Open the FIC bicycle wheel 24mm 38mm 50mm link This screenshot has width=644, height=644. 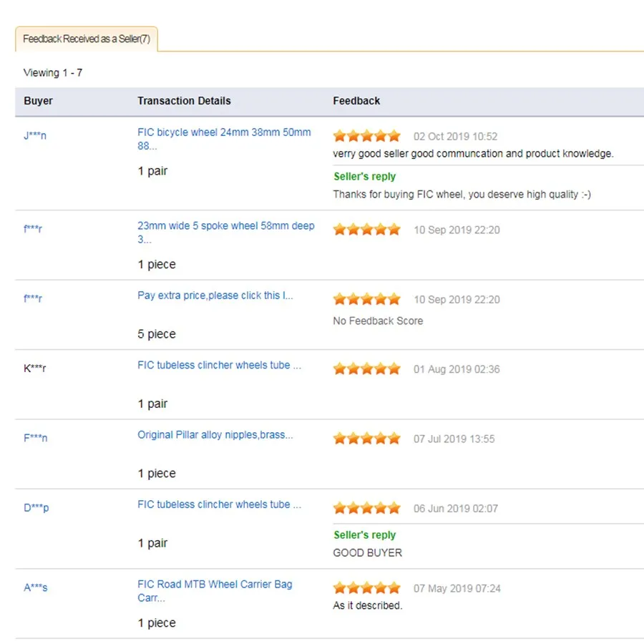tap(224, 139)
